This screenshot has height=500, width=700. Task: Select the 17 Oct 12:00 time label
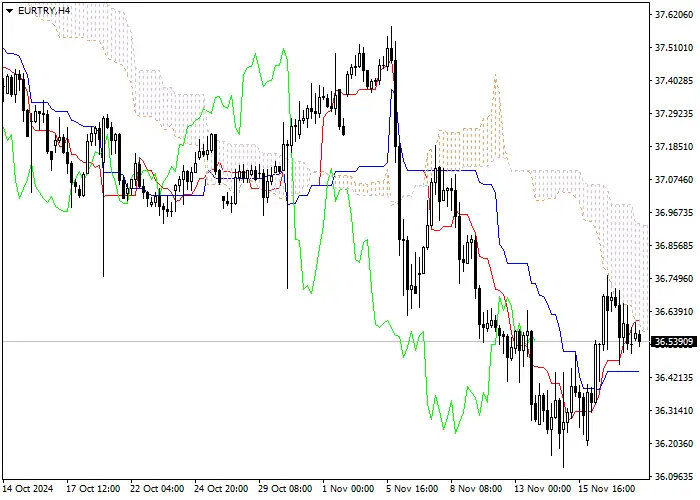[93, 488]
